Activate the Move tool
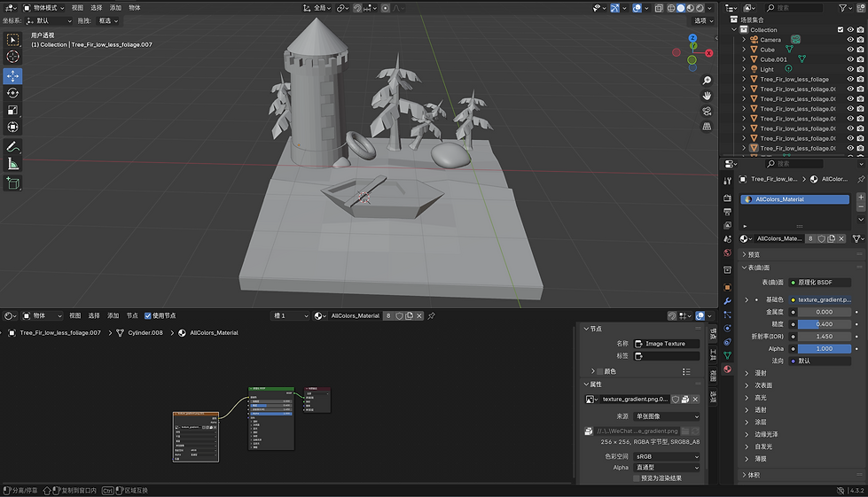Viewport: 868px width, 497px height. (12, 75)
